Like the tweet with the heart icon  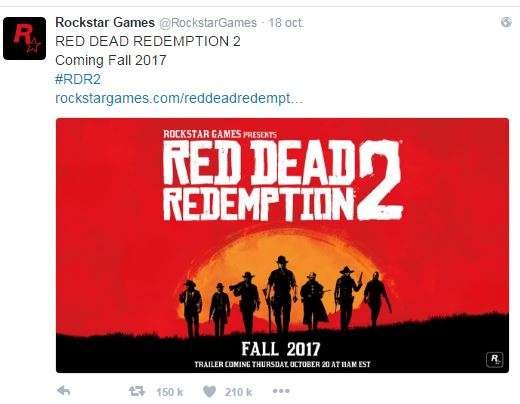tap(209, 391)
